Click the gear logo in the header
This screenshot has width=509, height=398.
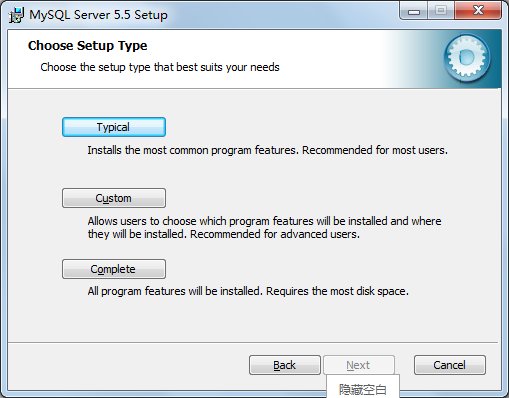(467, 58)
